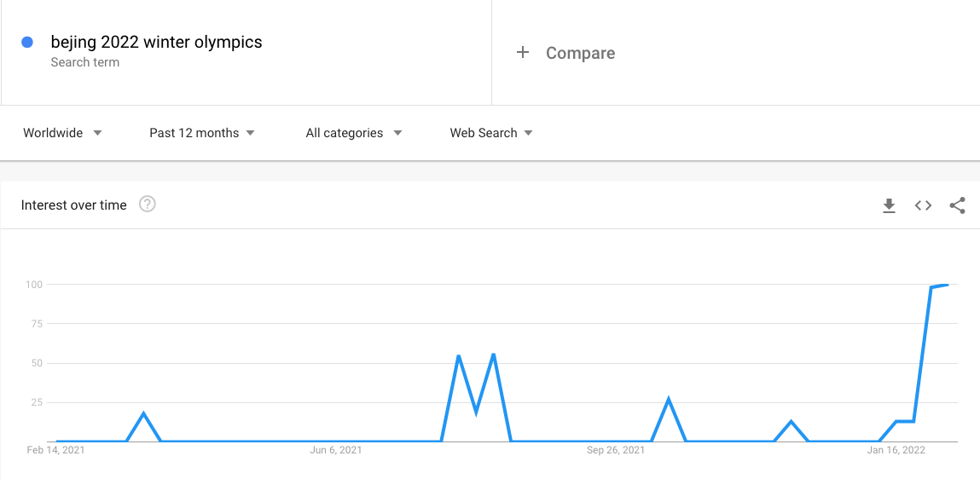Click the plus icon next to Compare
Screen dimensions: 980x479
[x=523, y=53]
